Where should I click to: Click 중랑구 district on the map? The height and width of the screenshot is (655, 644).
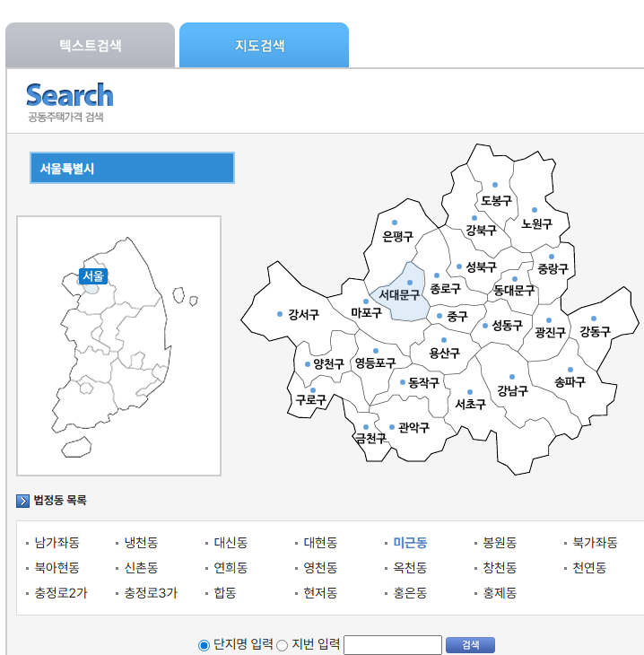pyautogui.click(x=553, y=268)
